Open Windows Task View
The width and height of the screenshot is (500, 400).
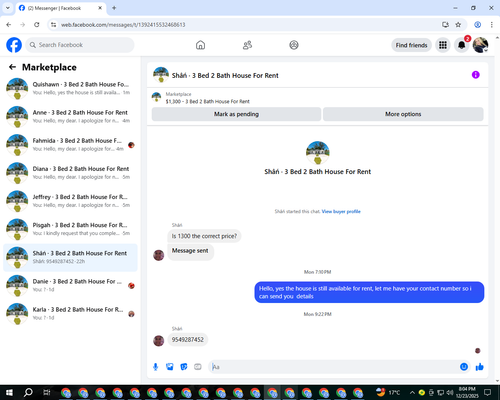47,393
